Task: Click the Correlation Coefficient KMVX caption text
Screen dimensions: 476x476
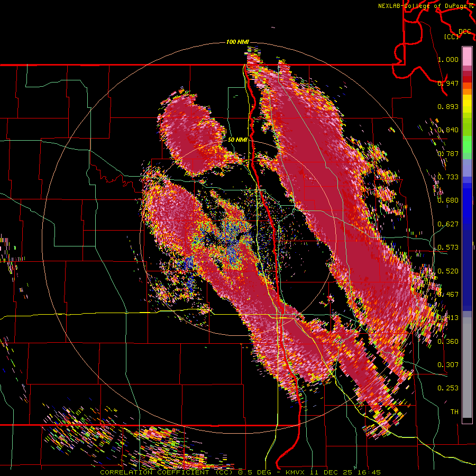Action: click(x=240, y=472)
